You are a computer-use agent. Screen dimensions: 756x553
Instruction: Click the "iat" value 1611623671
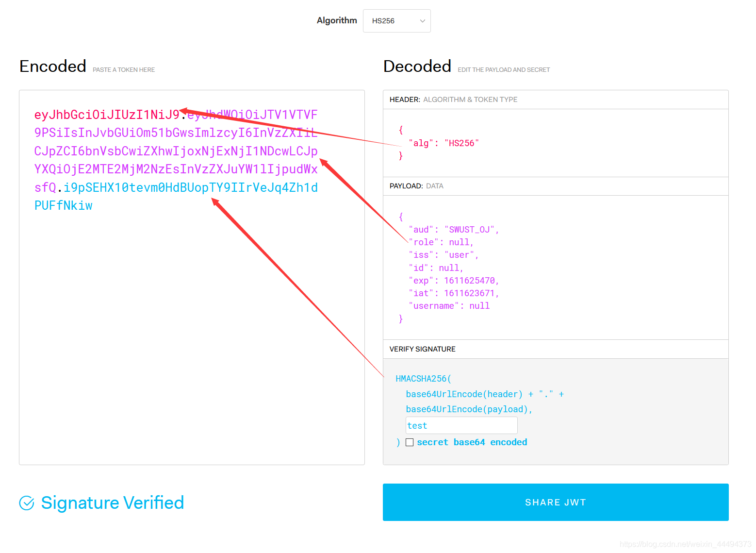pos(469,293)
